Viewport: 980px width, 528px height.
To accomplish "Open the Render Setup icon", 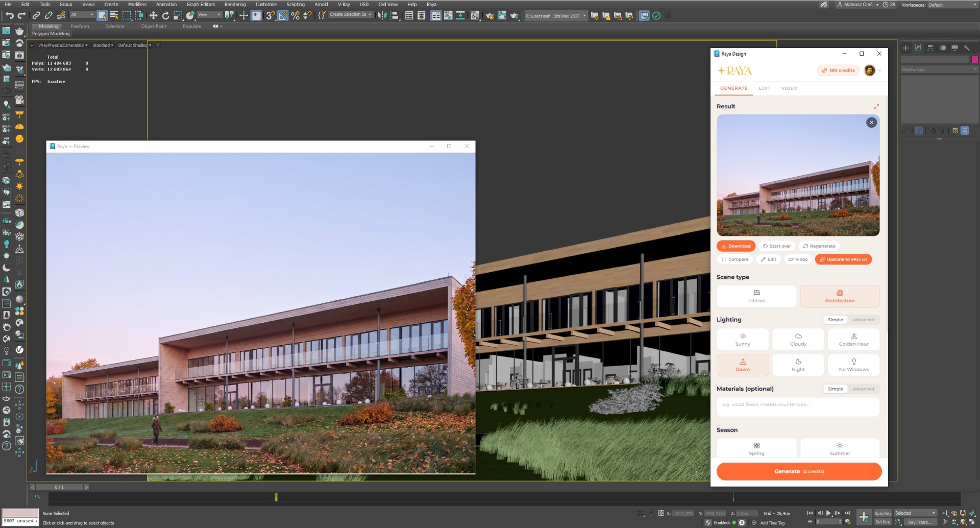I will click(489, 15).
